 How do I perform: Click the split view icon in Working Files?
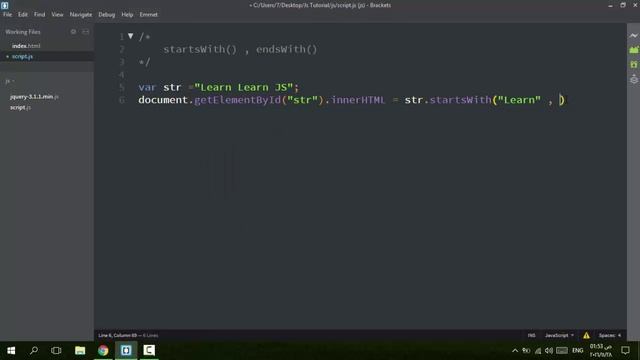point(86,32)
